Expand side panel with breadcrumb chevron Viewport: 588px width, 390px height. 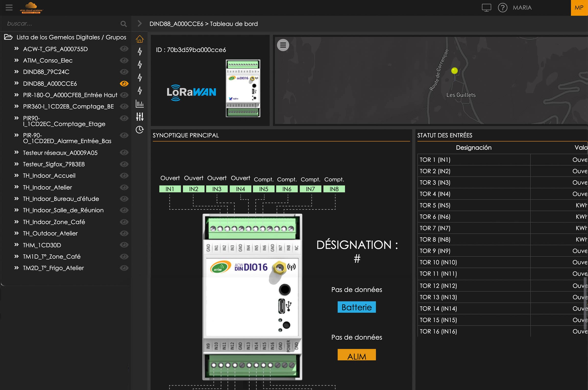point(140,23)
